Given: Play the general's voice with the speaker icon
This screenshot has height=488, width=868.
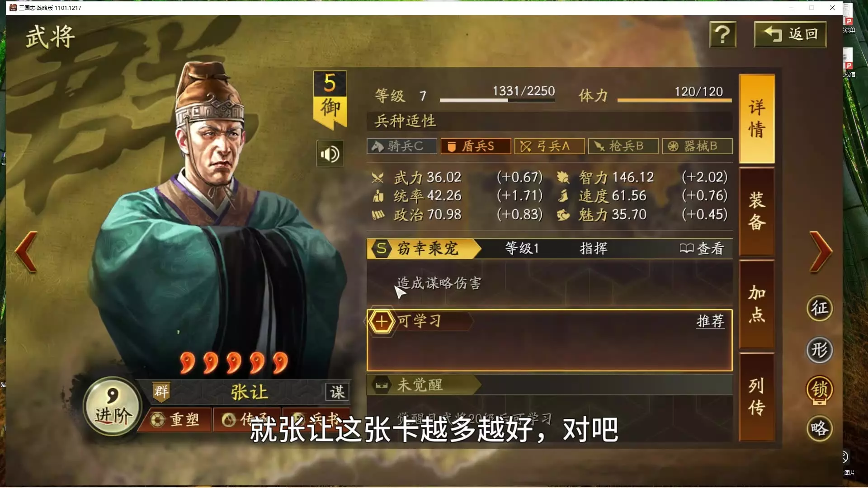Looking at the screenshot, I should (x=330, y=154).
